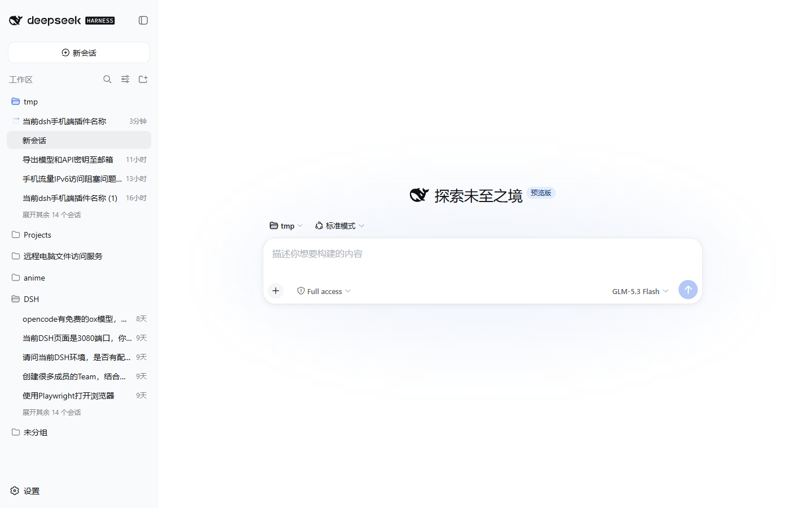Click the 工作区 section label
The image size is (812, 508).
pyautogui.click(x=21, y=80)
